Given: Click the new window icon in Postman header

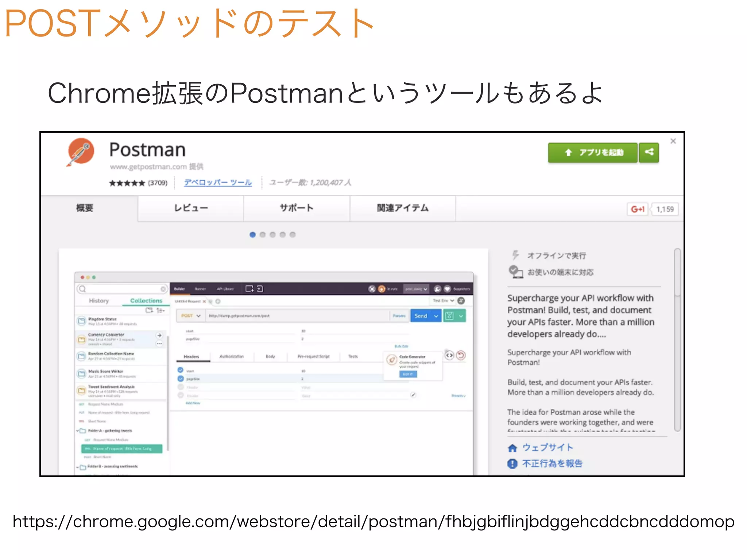Looking at the screenshot, I should click(249, 289).
